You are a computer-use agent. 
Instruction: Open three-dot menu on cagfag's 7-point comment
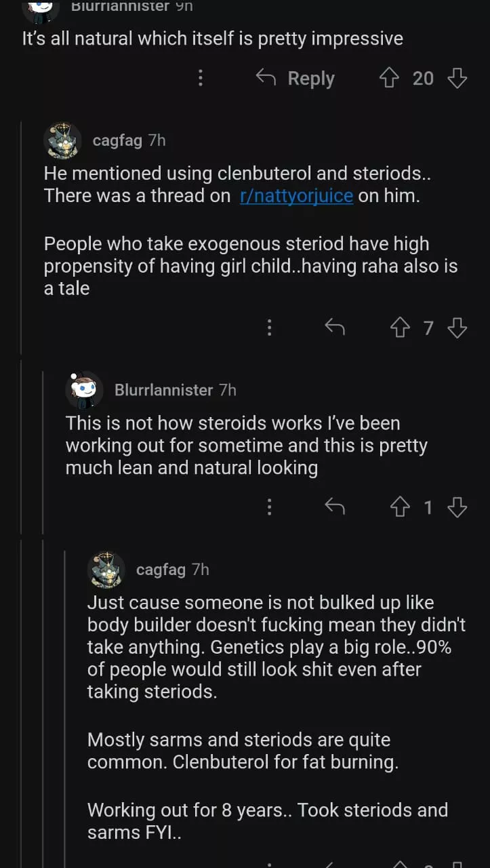(x=270, y=328)
